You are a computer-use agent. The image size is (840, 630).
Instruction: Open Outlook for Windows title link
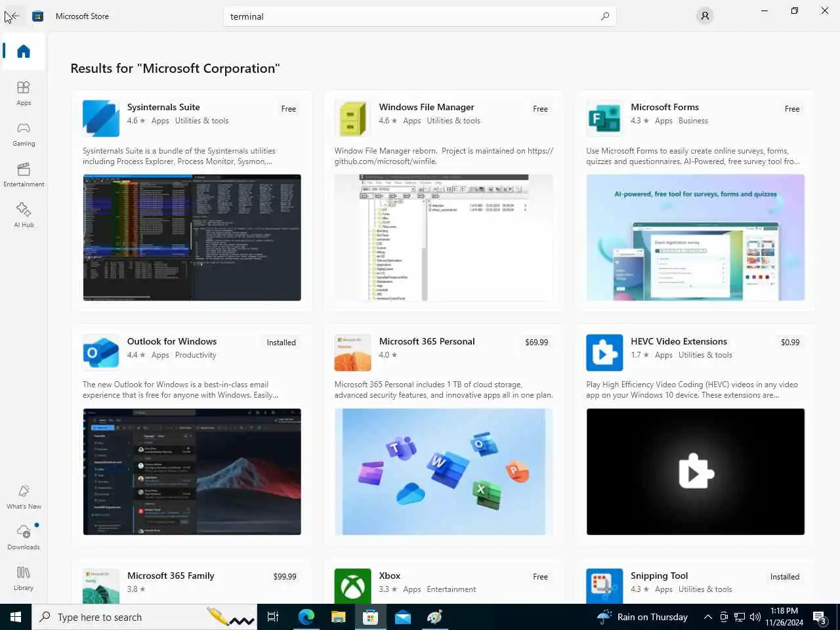(x=172, y=341)
